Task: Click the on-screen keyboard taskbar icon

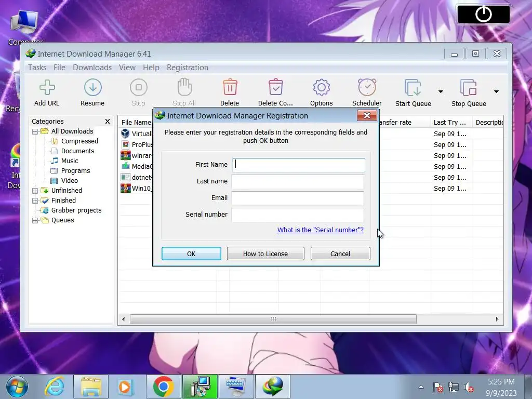Action: click(236, 387)
